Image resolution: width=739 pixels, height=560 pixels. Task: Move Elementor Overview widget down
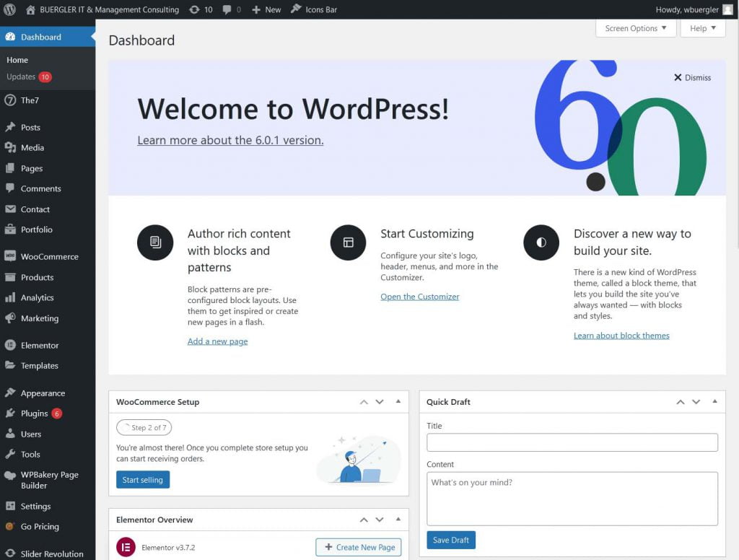[x=380, y=520]
